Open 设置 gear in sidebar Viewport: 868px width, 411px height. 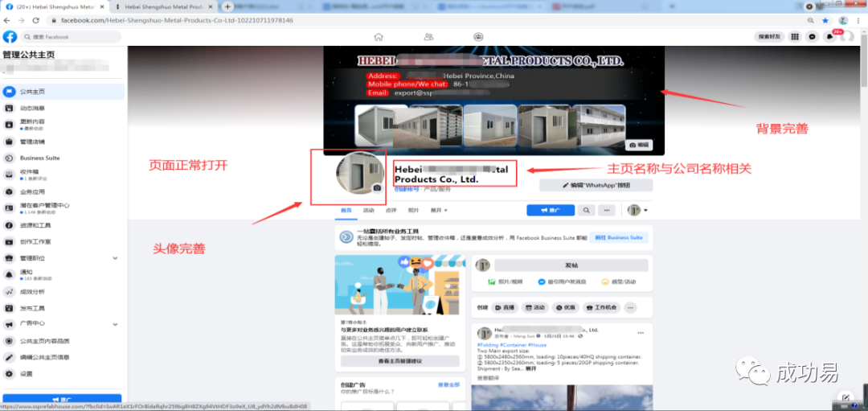tap(9, 374)
